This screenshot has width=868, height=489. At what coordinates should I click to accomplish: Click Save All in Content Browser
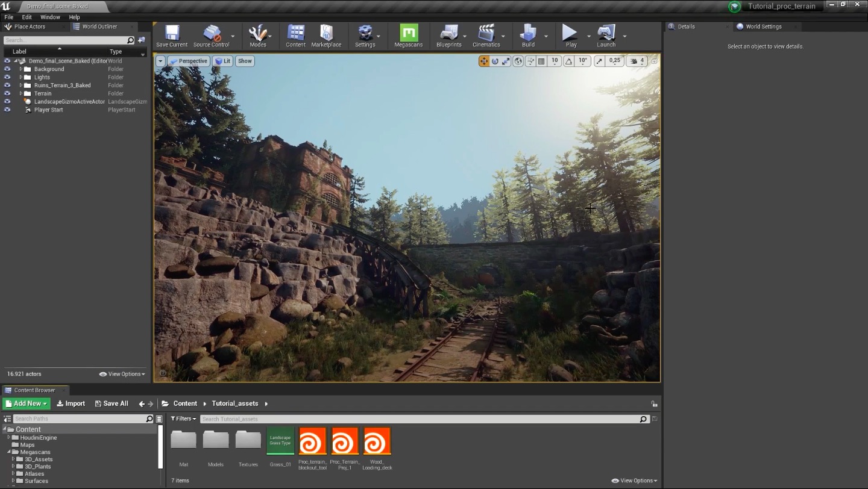pyautogui.click(x=112, y=403)
